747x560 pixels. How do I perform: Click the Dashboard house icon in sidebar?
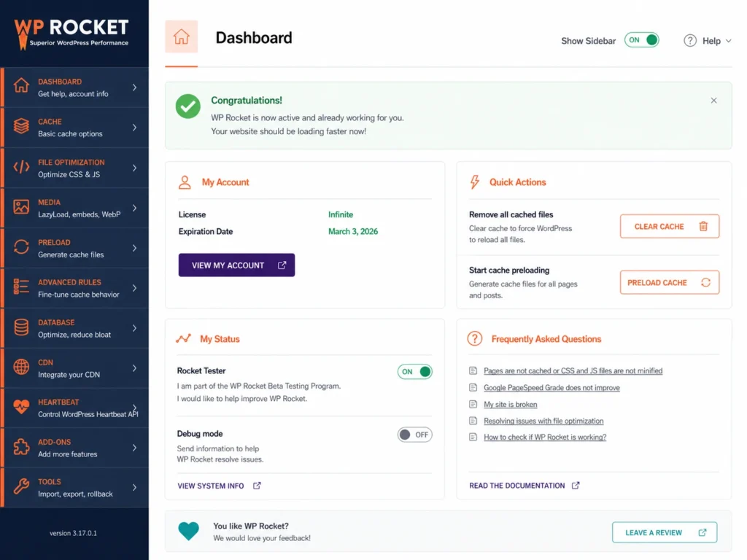point(21,85)
